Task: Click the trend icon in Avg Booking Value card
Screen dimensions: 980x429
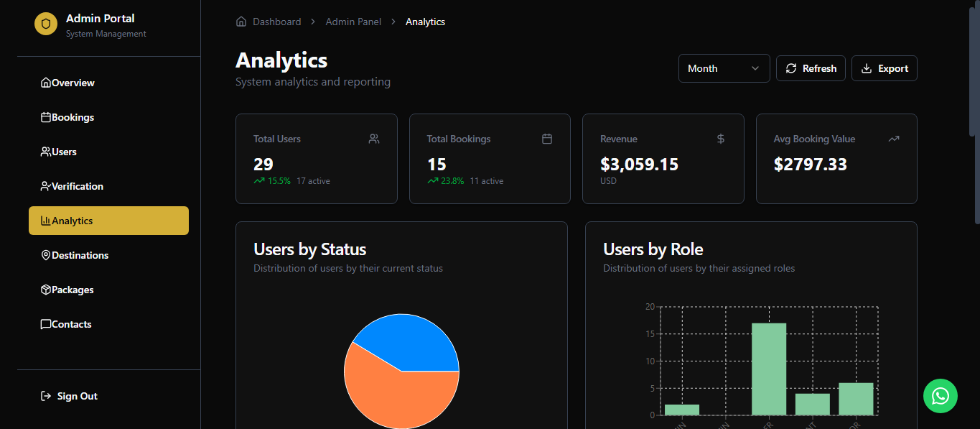Action: (x=893, y=139)
